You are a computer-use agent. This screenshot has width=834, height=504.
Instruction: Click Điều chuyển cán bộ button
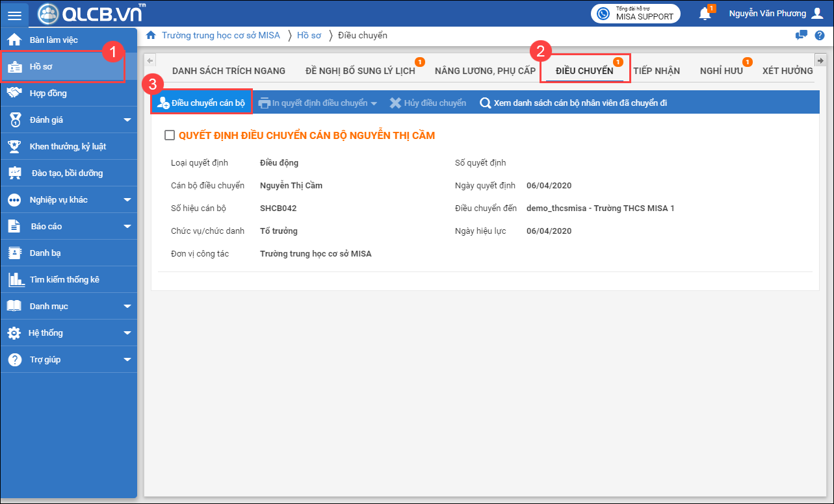202,103
